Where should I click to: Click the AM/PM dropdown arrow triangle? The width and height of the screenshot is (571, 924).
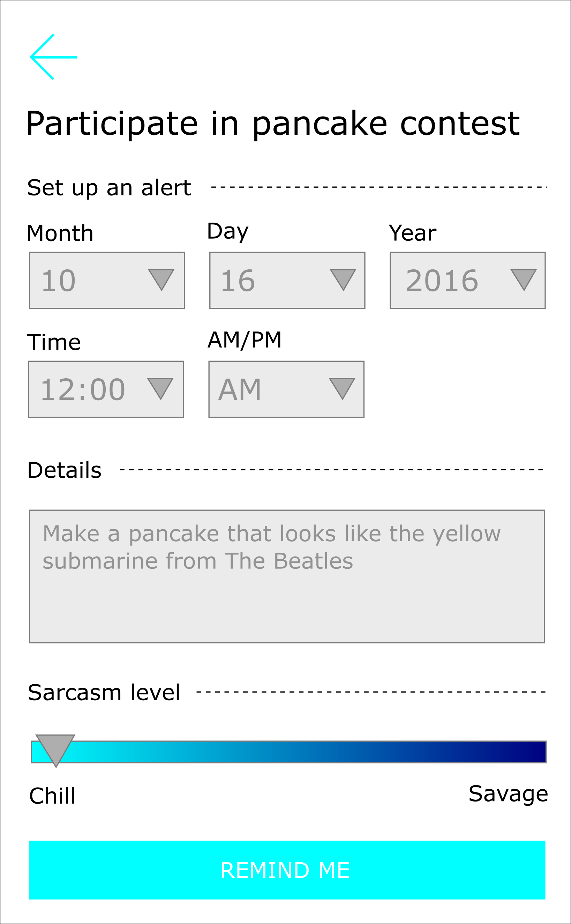pos(342,387)
